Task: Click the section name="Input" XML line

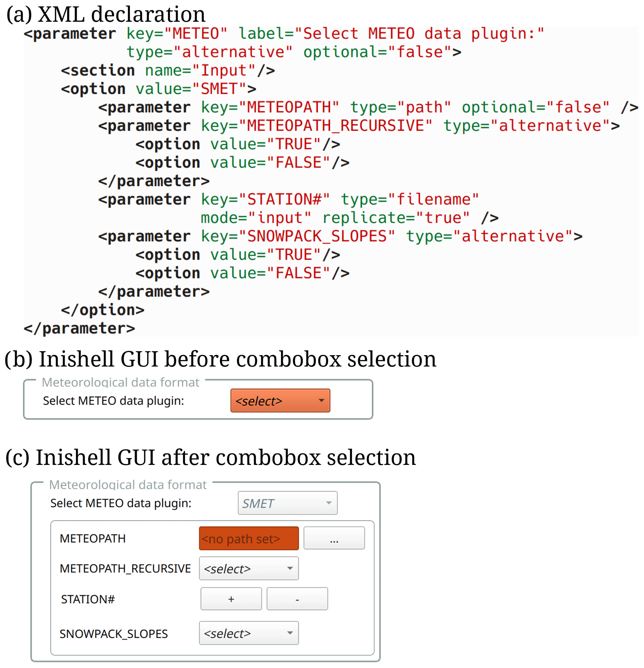Action: pyautogui.click(x=168, y=70)
